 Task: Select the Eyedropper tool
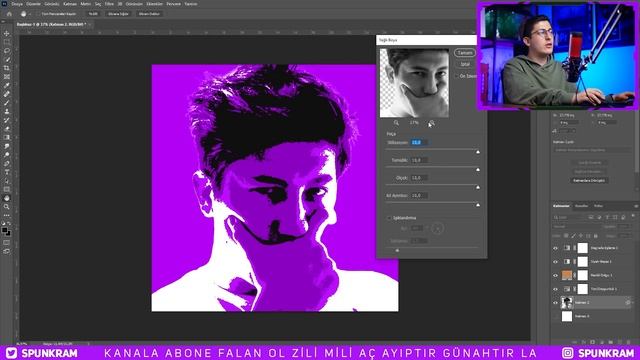point(7,85)
